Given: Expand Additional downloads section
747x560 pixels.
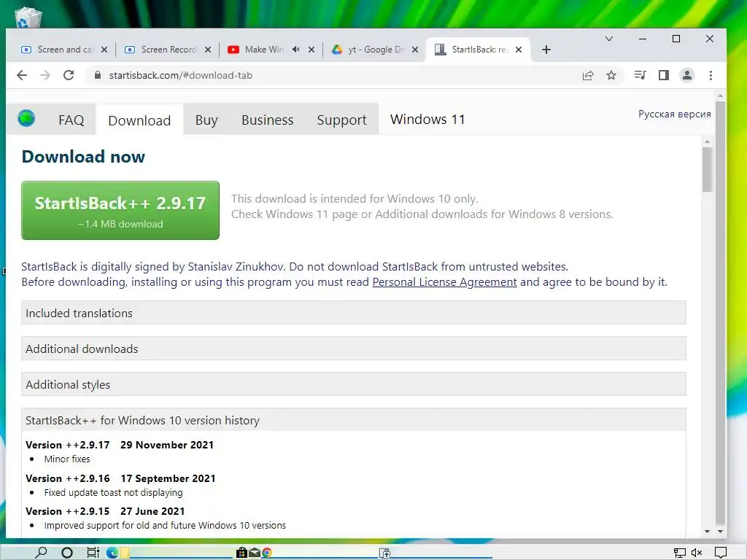Looking at the screenshot, I should pos(354,349).
